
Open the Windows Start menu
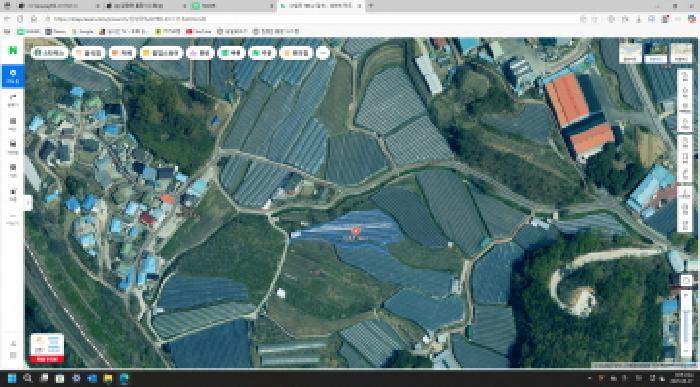tap(12, 379)
